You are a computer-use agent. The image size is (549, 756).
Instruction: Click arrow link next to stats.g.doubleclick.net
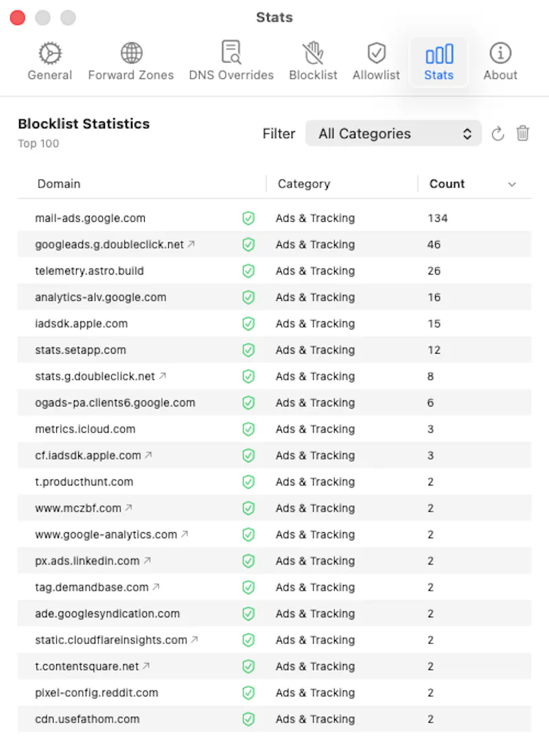(x=163, y=376)
